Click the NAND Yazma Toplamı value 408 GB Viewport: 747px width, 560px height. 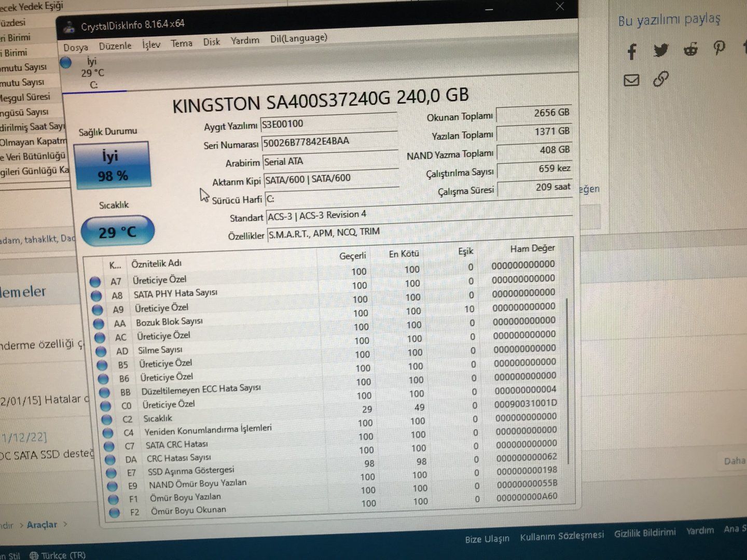click(x=535, y=150)
